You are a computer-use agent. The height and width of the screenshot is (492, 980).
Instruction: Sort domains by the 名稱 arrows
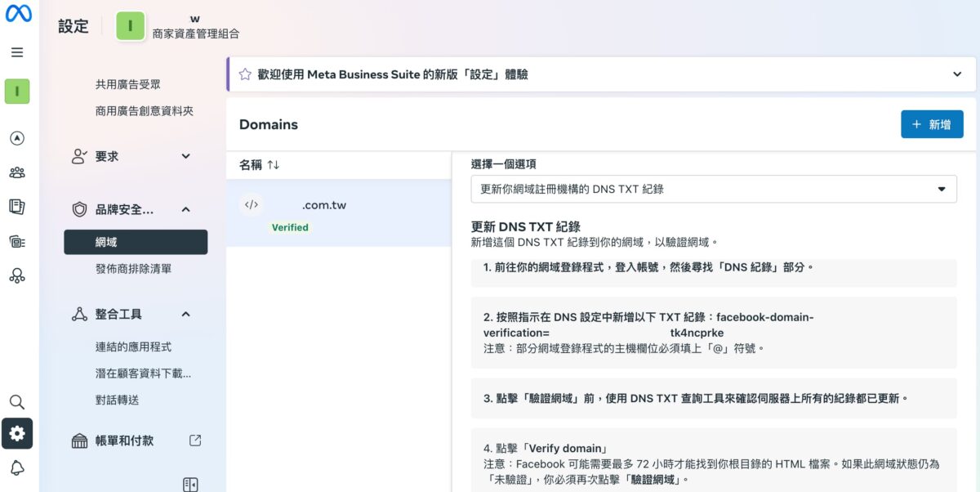click(x=274, y=165)
